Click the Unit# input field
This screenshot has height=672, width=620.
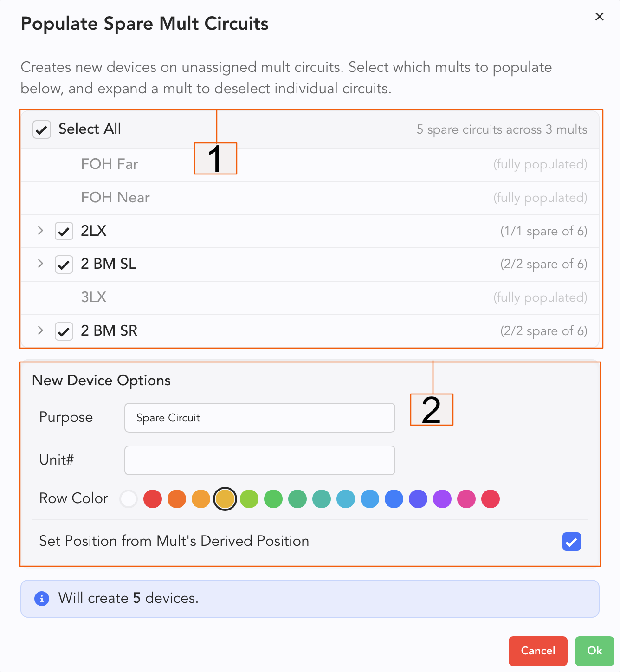[259, 460]
